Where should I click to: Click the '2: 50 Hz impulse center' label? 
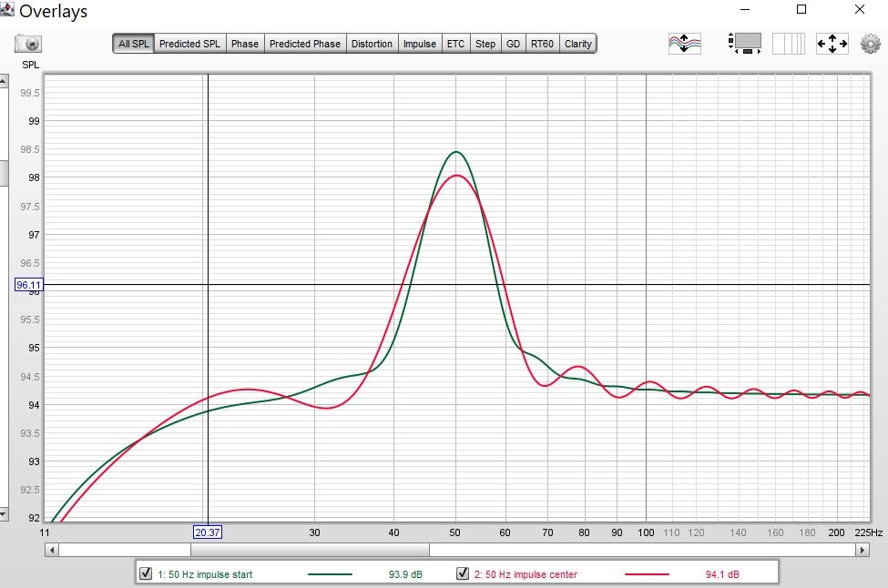coord(526,574)
